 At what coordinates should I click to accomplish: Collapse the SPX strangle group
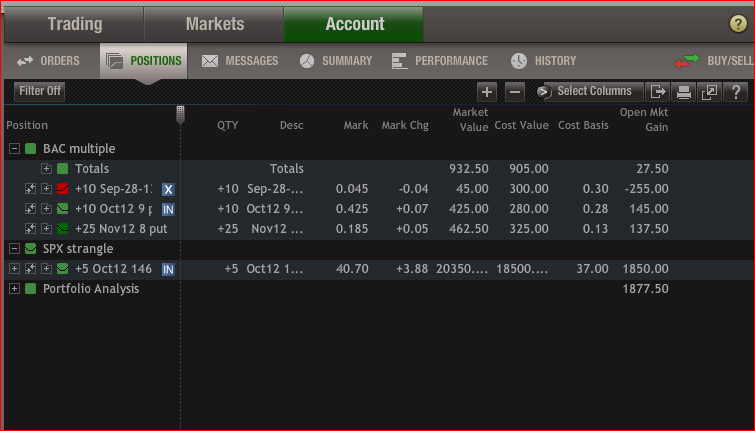14,248
